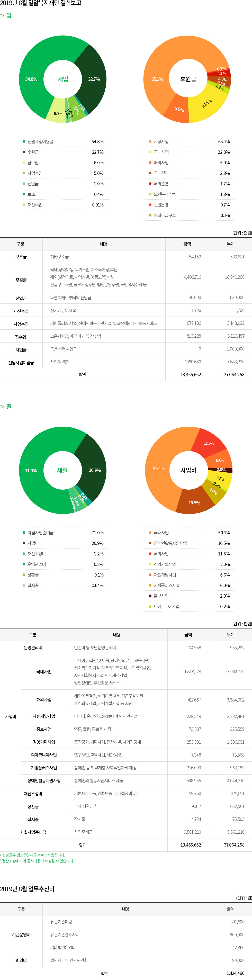Select the 65.1% segment of 후원금 chart
Screen dimensions: 252x980
[157, 79]
